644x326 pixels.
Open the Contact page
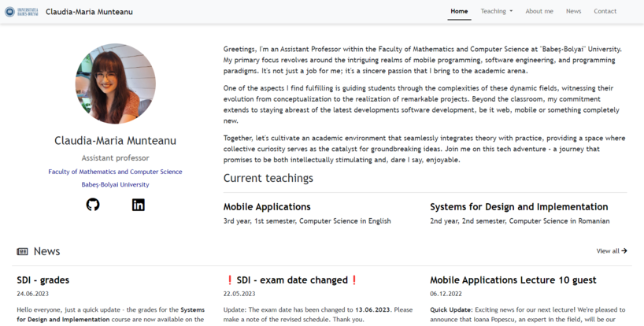[605, 12]
